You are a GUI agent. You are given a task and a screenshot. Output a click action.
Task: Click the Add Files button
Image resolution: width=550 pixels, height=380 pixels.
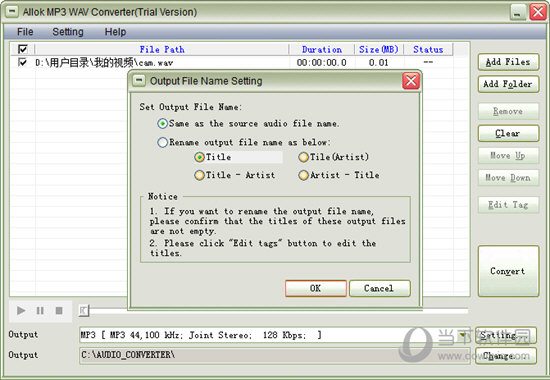coord(508,62)
